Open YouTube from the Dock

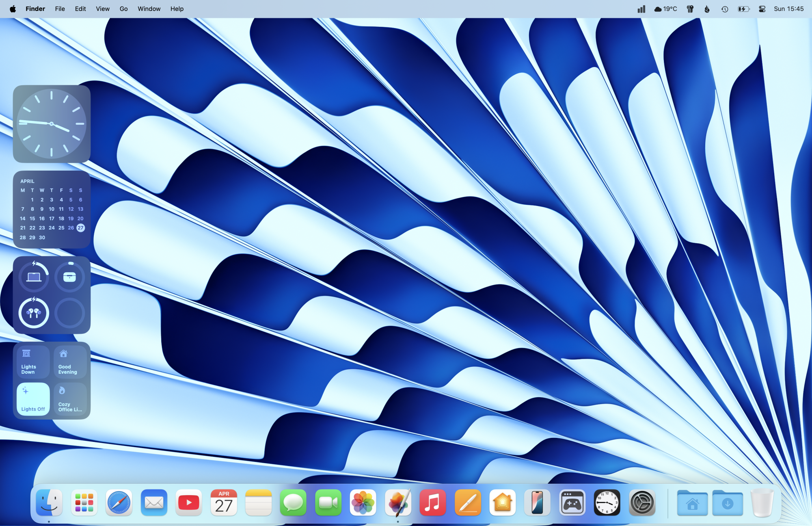click(189, 503)
